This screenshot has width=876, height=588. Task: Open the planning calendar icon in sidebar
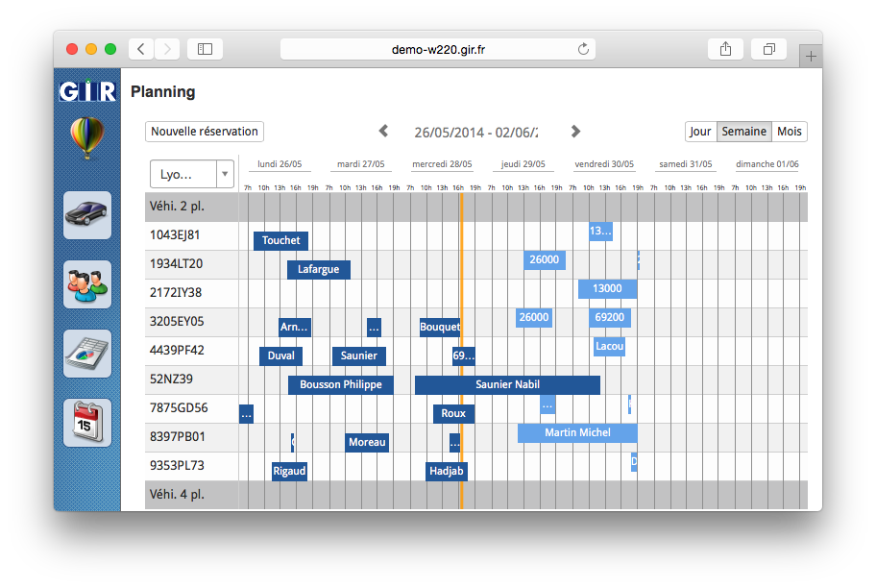86,423
